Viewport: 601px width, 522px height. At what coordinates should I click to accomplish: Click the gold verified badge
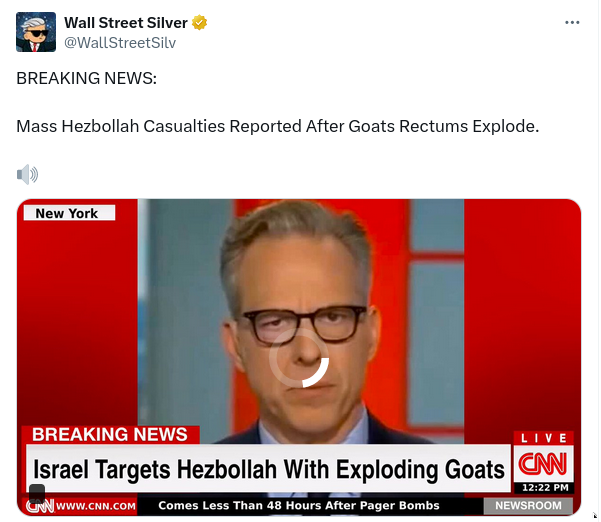[x=199, y=23]
